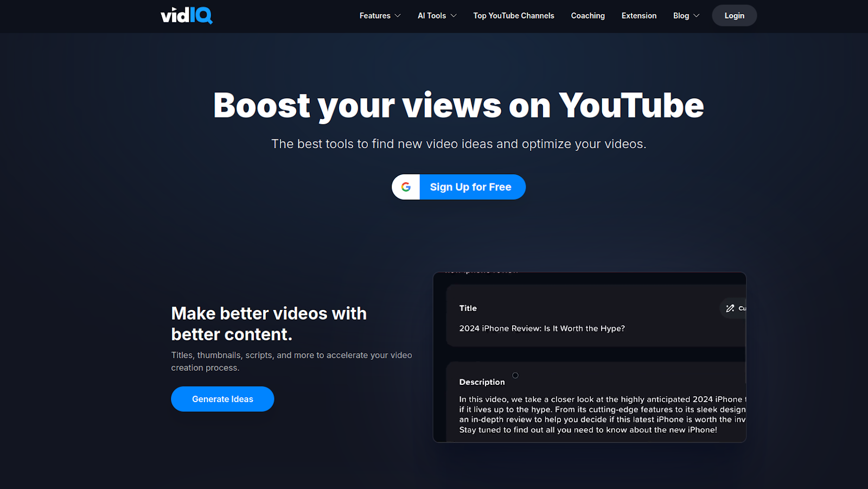Image resolution: width=868 pixels, height=489 pixels.
Task: Click the Google G icon
Action: coord(406,187)
